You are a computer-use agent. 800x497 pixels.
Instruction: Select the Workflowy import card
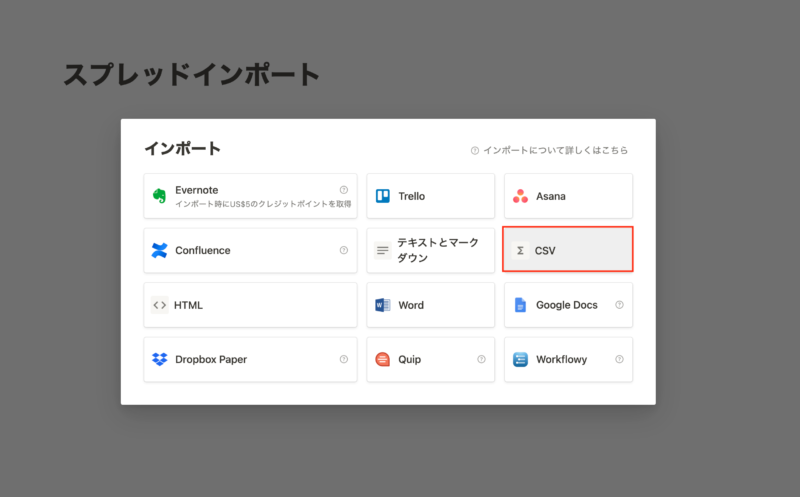[568, 359]
